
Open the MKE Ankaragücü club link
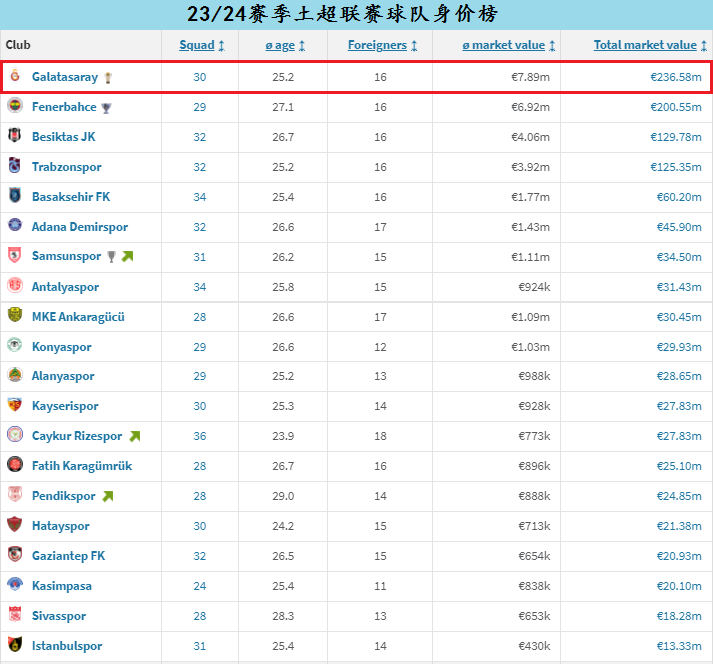tap(78, 317)
